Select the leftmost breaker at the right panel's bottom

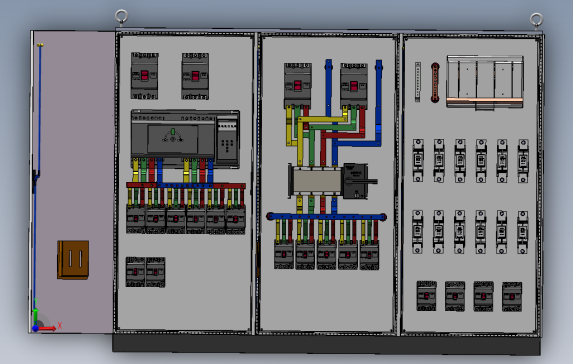[x=426, y=296]
